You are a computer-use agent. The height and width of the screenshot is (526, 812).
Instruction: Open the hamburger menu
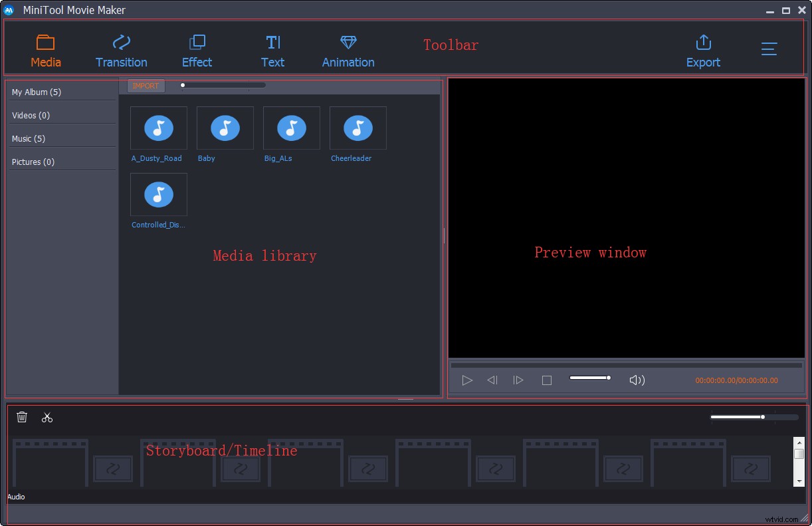(x=769, y=49)
